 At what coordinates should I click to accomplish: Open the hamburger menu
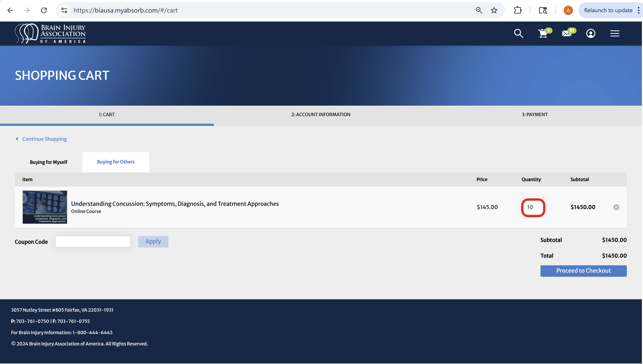click(615, 33)
